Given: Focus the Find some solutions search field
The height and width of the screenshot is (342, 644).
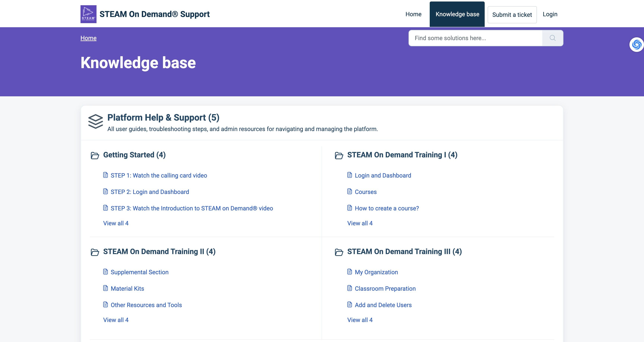Looking at the screenshot, I should pos(475,38).
